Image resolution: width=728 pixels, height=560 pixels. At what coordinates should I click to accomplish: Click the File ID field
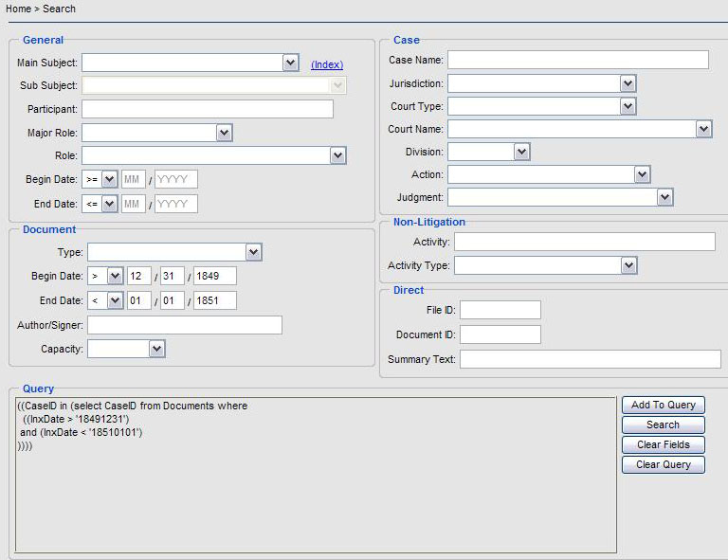(x=500, y=310)
